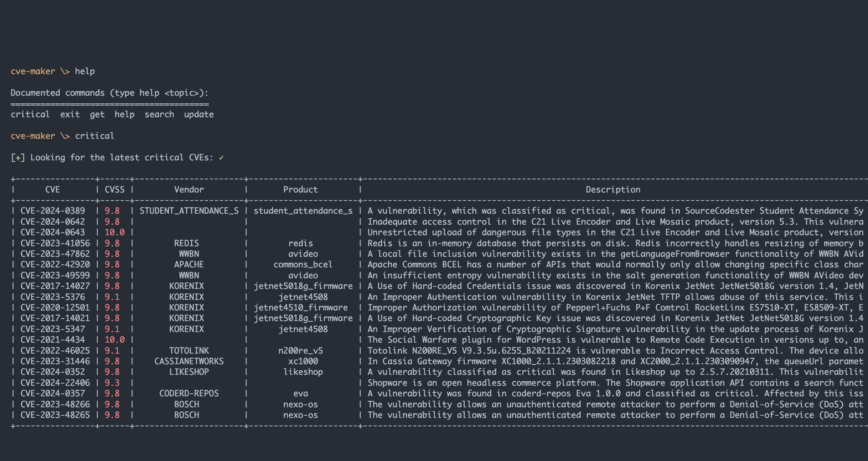Select CVE-2024-22406 in the table
This screenshot has height=461, width=868.
click(x=55, y=383)
